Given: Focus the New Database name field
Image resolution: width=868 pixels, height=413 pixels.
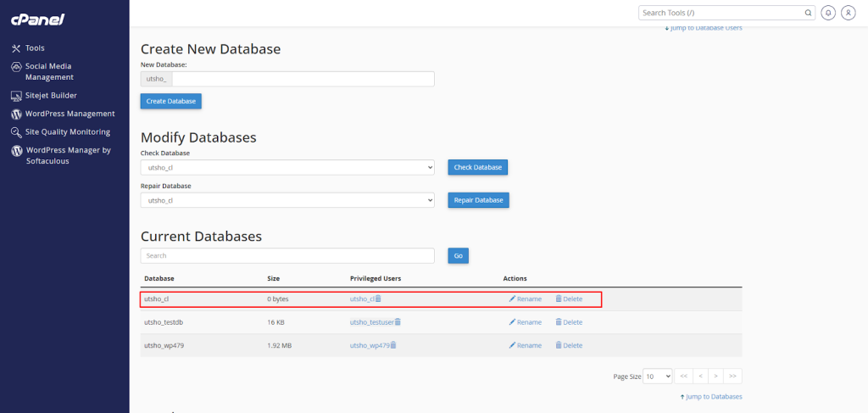Looking at the screenshot, I should point(303,79).
